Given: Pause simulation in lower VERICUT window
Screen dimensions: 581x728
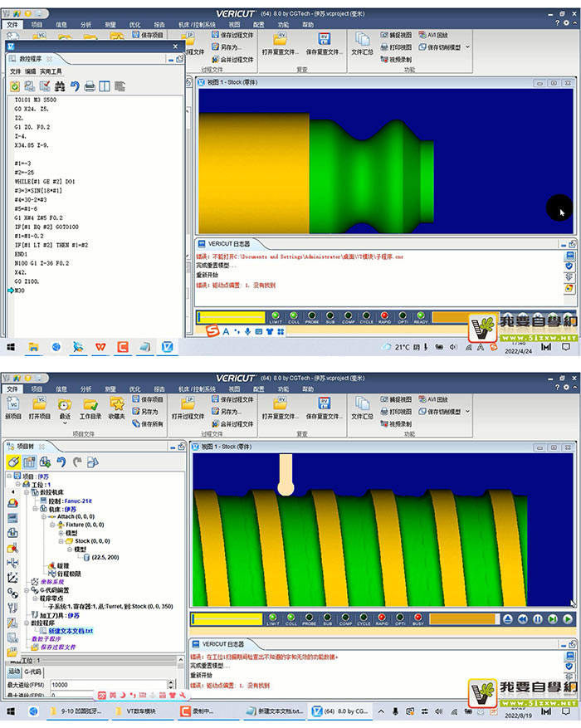Looking at the screenshot, I should point(538,619).
